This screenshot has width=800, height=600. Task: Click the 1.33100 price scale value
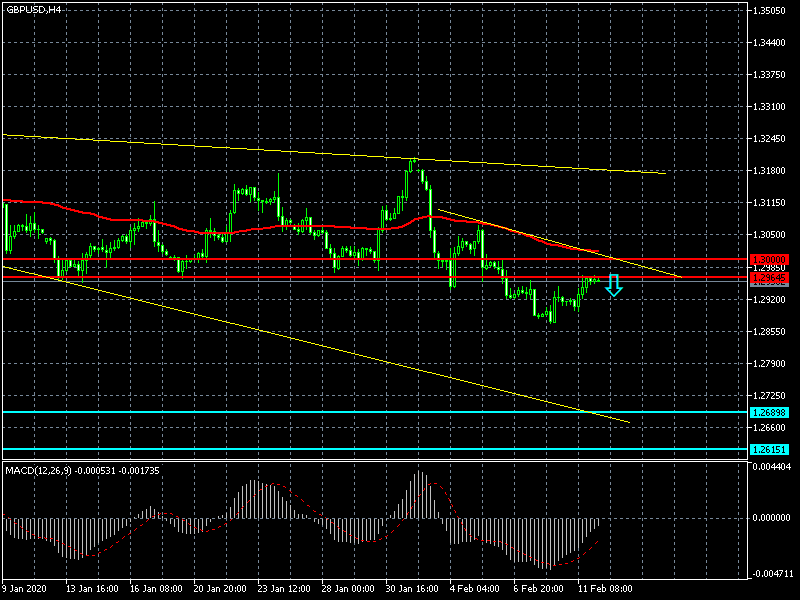coord(772,106)
